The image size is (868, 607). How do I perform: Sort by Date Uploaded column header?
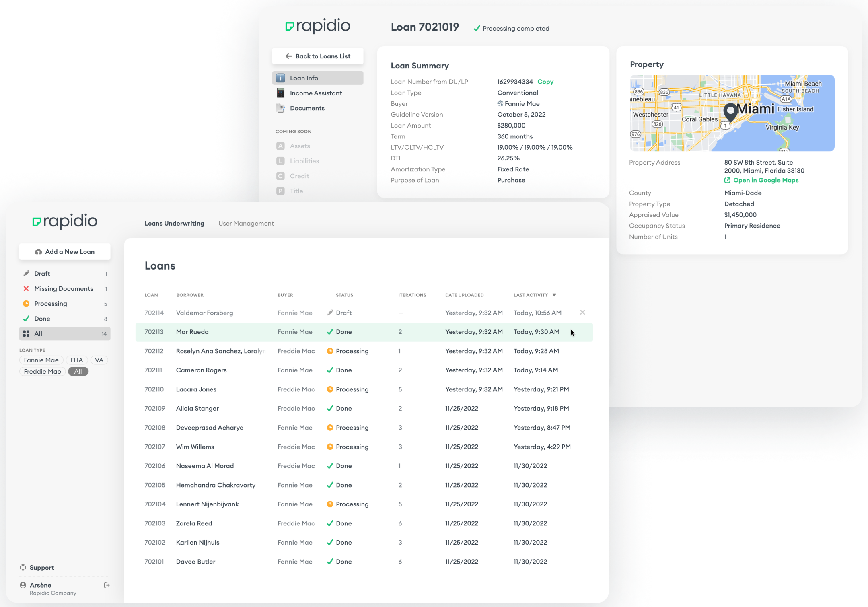pos(464,295)
